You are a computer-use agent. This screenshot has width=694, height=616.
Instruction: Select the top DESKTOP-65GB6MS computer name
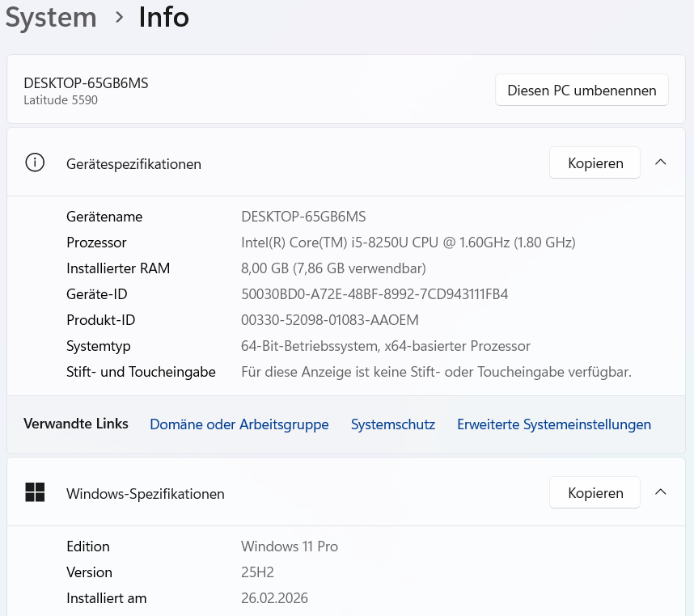tap(86, 83)
